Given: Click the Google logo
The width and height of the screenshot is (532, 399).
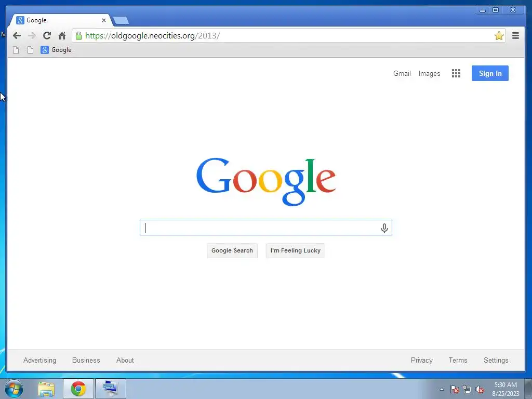Looking at the screenshot, I should pyautogui.click(x=266, y=181).
